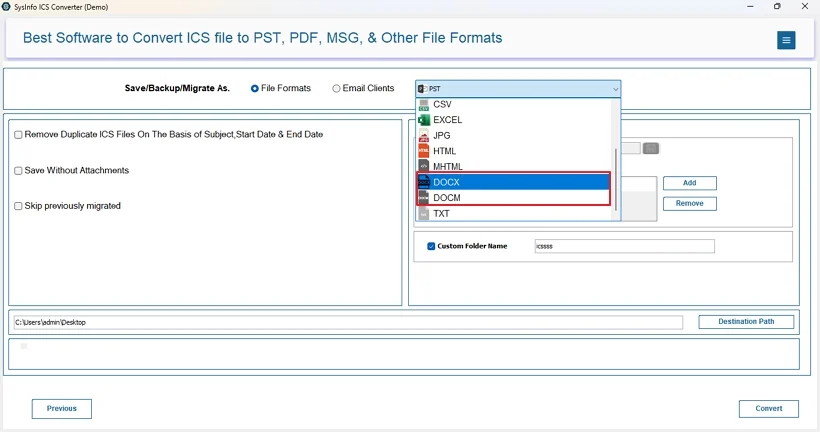Click the PST icon in combo box

point(423,89)
